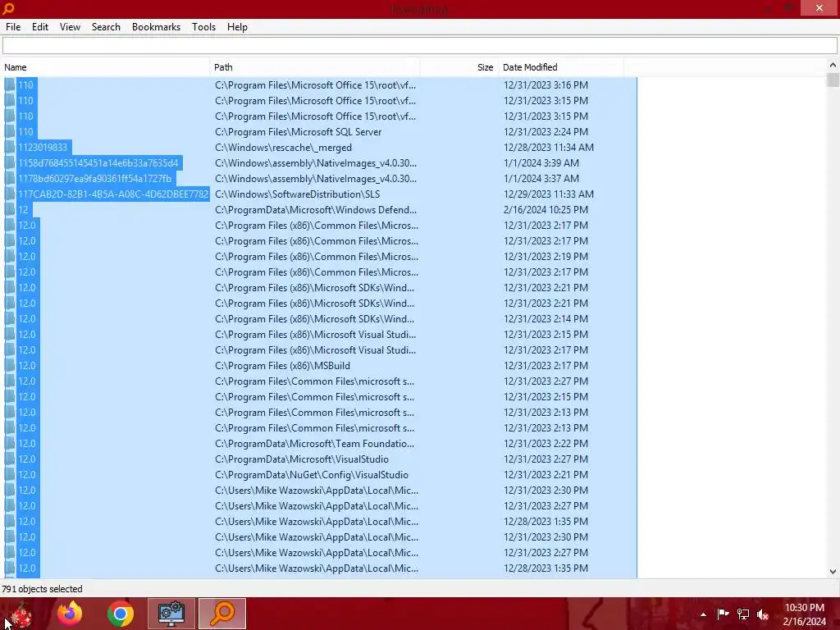Click date 12/28/2023 11:34 AM
Image resolution: width=840 pixels, height=630 pixels.
(x=549, y=148)
